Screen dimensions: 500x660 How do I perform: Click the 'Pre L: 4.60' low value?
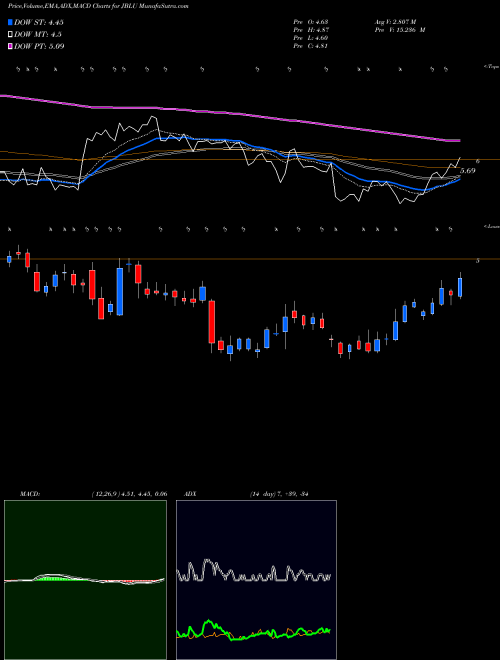(x=311, y=38)
